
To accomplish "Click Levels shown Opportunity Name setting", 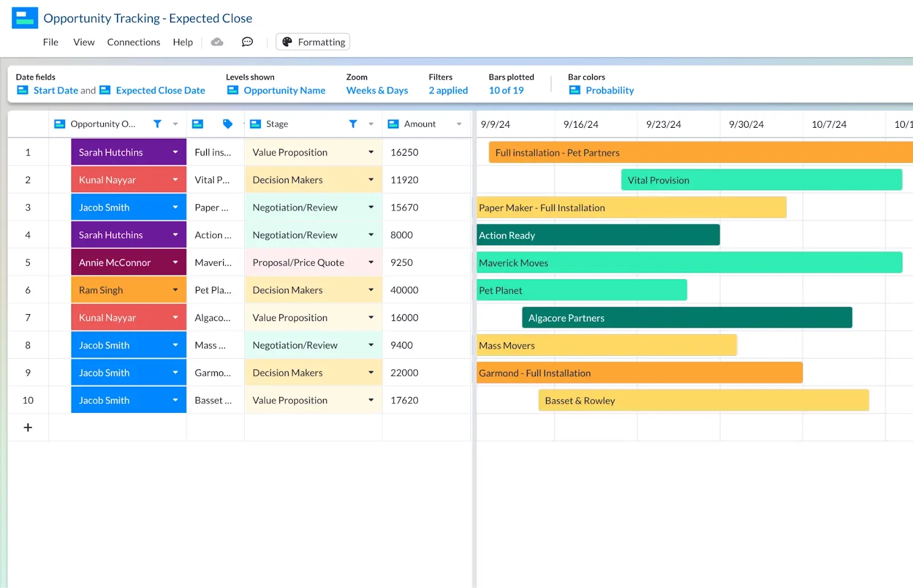I will [284, 90].
